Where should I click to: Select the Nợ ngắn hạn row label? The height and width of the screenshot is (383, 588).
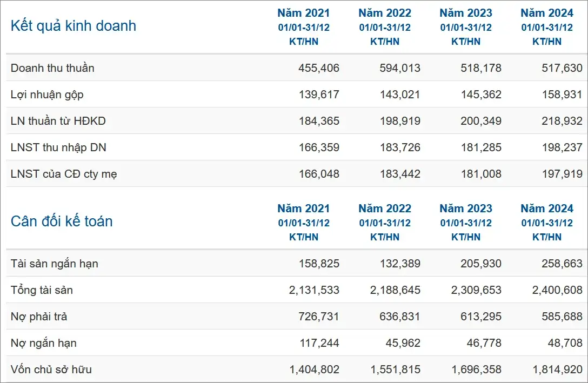pyautogui.click(x=43, y=343)
